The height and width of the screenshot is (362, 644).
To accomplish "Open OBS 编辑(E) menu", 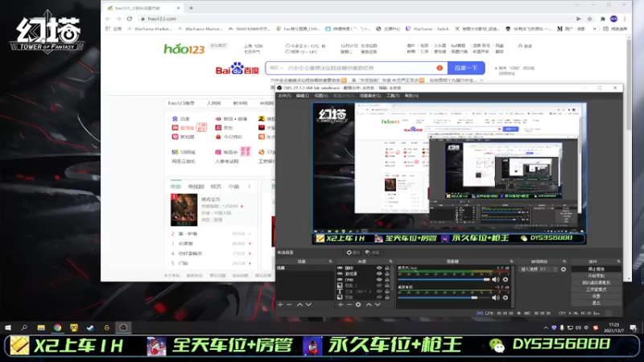I will (303, 96).
